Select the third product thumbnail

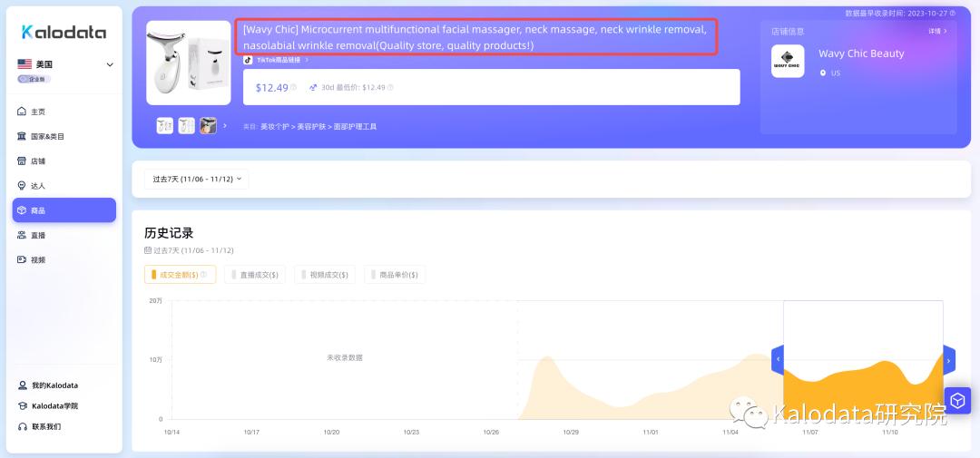coord(208,125)
